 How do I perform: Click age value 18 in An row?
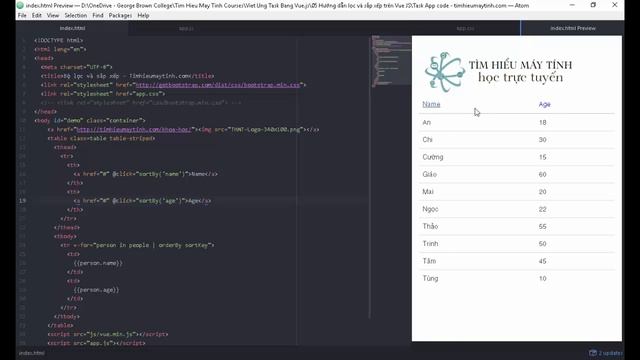[542, 122]
